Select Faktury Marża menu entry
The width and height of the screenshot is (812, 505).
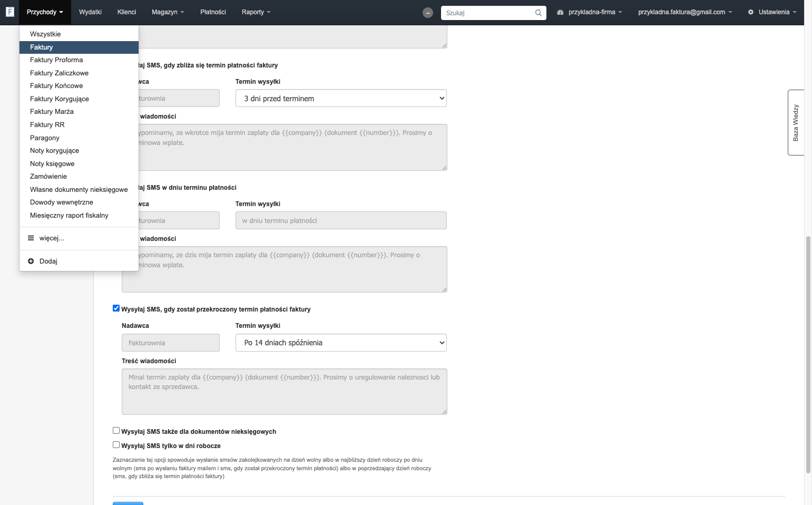click(79, 112)
